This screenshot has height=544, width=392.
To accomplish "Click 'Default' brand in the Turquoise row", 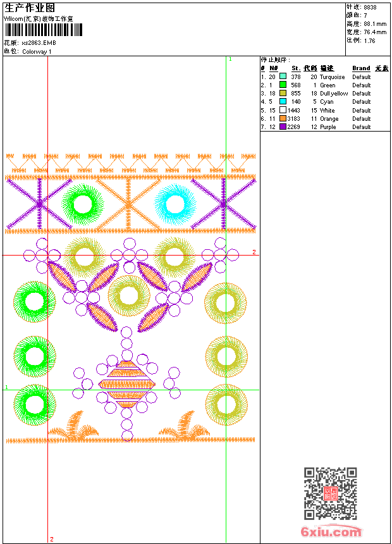I will (x=361, y=77).
